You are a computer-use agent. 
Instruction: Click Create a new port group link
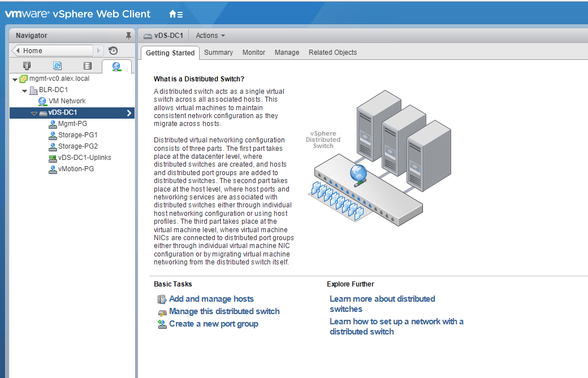pos(213,324)
